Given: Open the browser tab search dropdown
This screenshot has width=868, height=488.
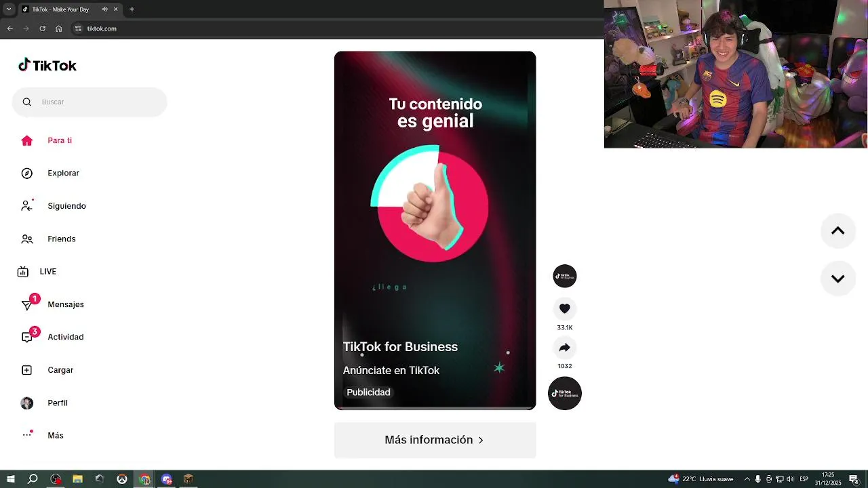Looking at the screenshot, I should [x=9, y=9].
